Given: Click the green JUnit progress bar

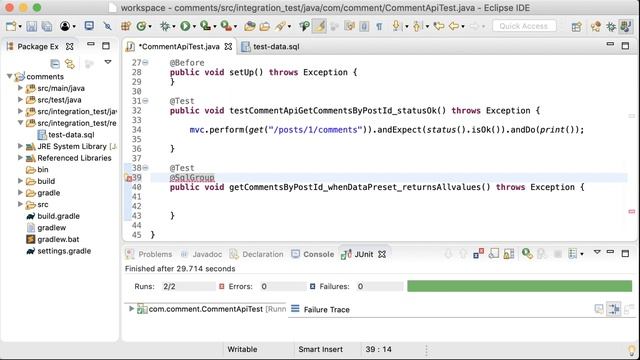Looking at the screenshot, I should click(519, 286).
